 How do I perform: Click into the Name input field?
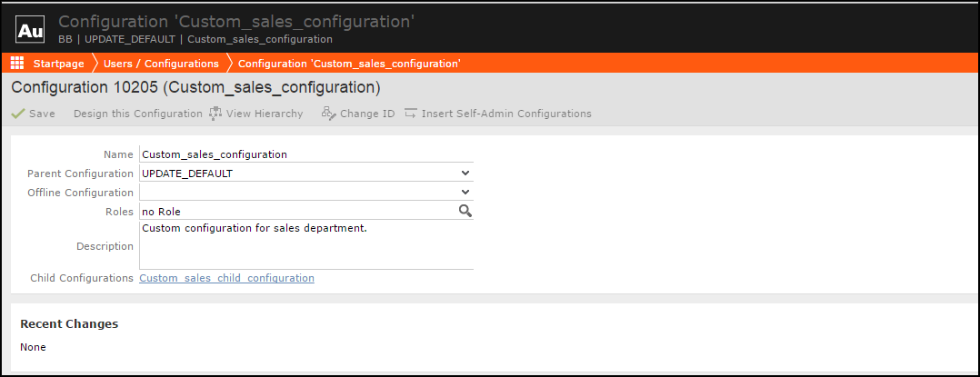point(305,154)
